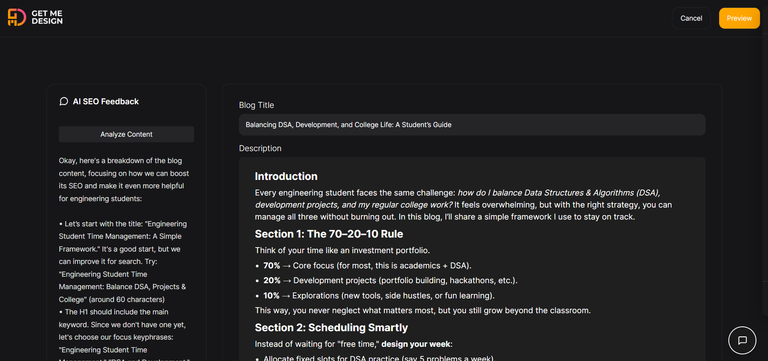
Task: Edit the Blog Title input field
Action: pyautogui.click(x=472, y=125)
